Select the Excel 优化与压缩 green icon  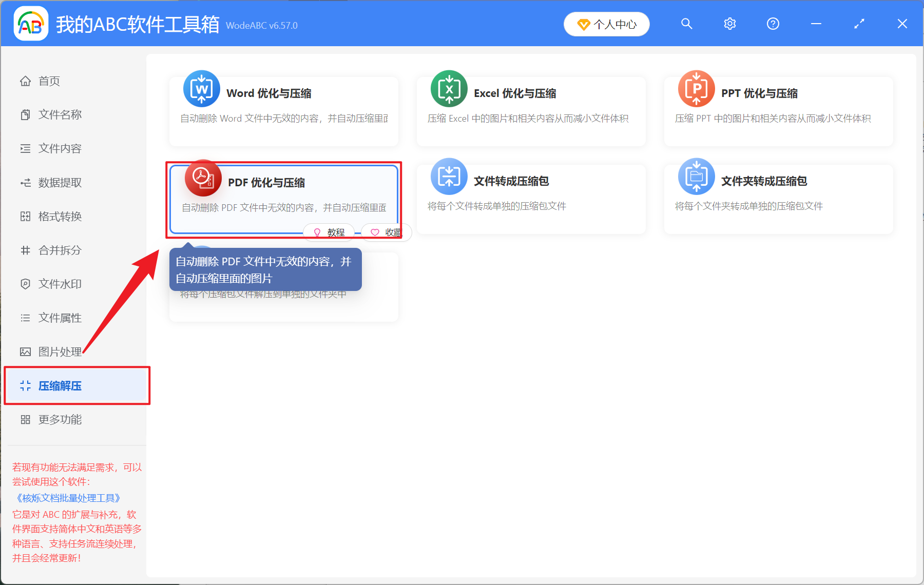pyautogui.click(x=449, y=88)
